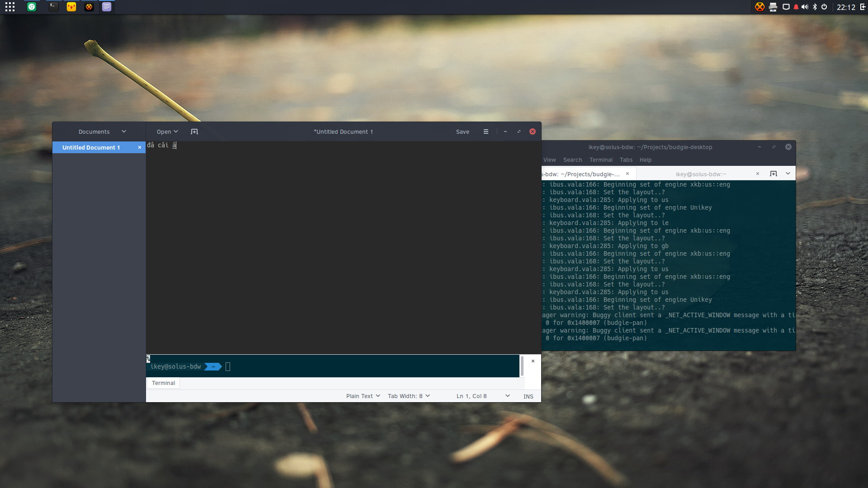Open the terminal launcher in top panel
Viewport: 868px width, 488px height.
[54, 7]
